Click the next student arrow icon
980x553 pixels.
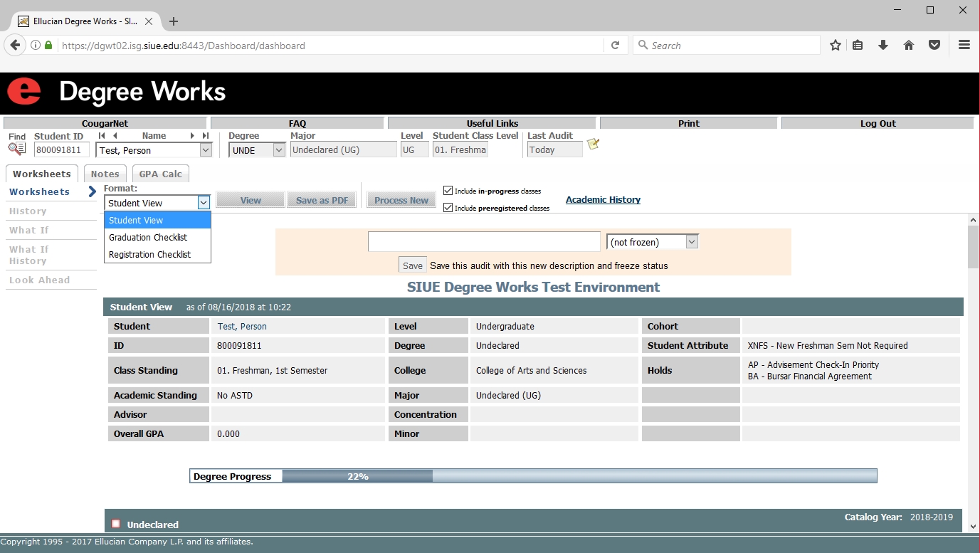point(192,136)
